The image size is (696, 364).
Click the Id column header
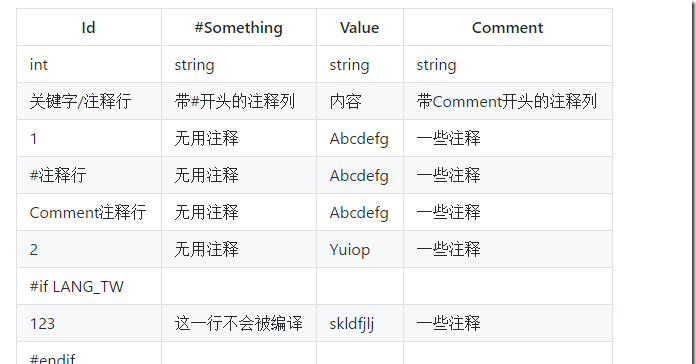(x=89, y=28)
